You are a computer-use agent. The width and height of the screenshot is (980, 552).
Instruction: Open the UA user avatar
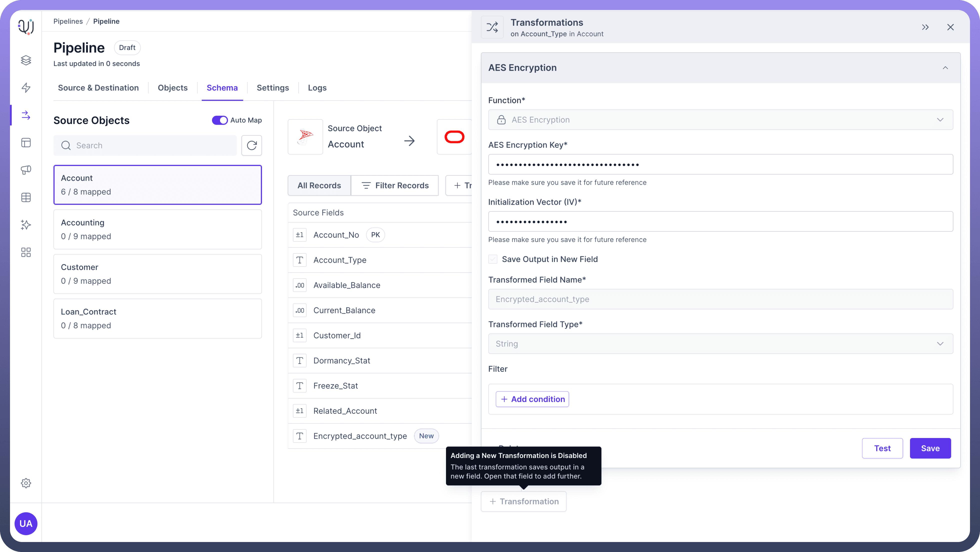pos(26,523)
